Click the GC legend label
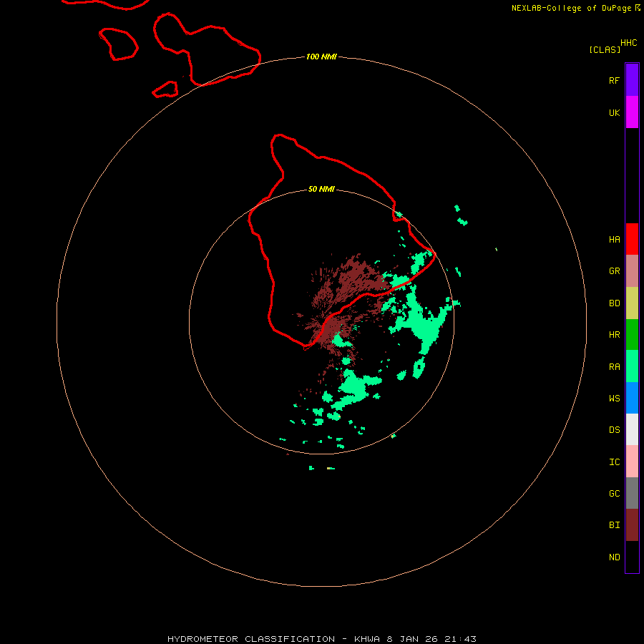 pyautogui.click(x=614, y=494)
